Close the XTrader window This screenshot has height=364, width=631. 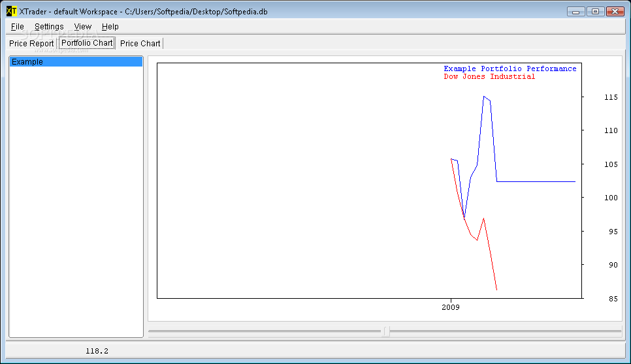tap(615, 12)
